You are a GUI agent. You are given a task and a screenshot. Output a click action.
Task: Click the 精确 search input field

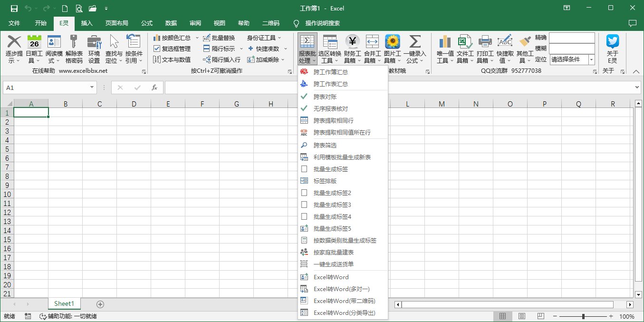tap(572, 38)
